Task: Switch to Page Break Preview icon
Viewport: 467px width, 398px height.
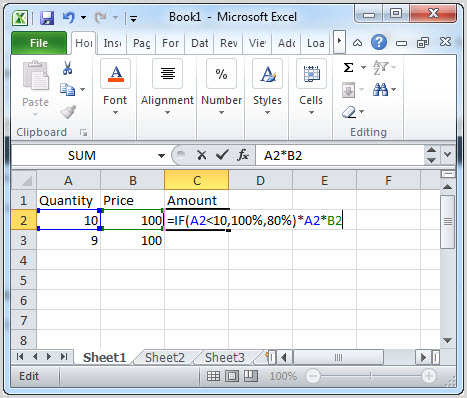Action: point(251,376)
